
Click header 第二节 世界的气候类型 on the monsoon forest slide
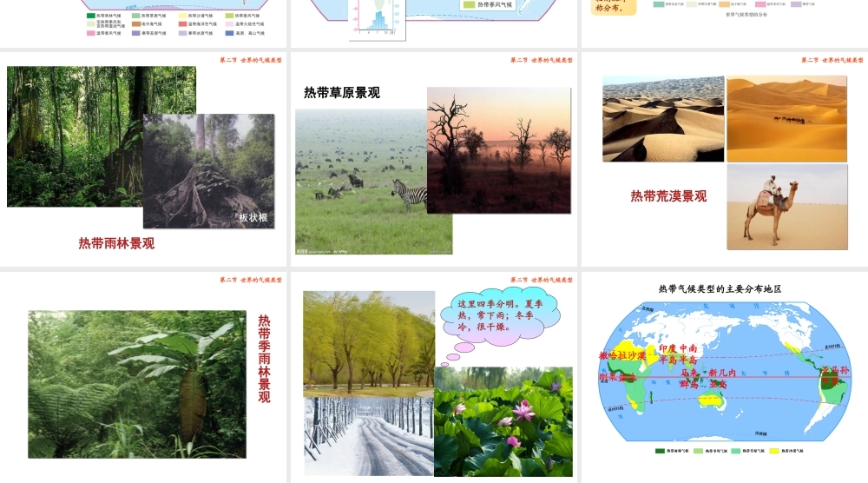(251, 280)
